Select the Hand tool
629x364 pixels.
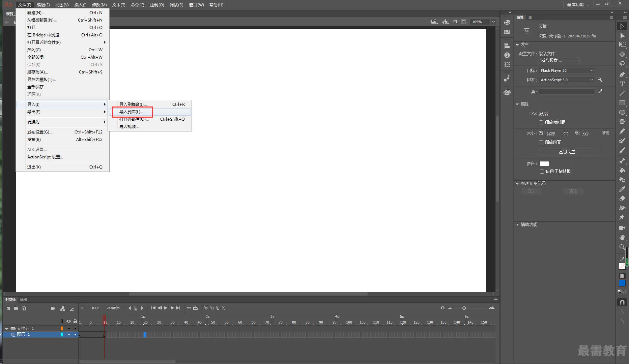point(622,238)
